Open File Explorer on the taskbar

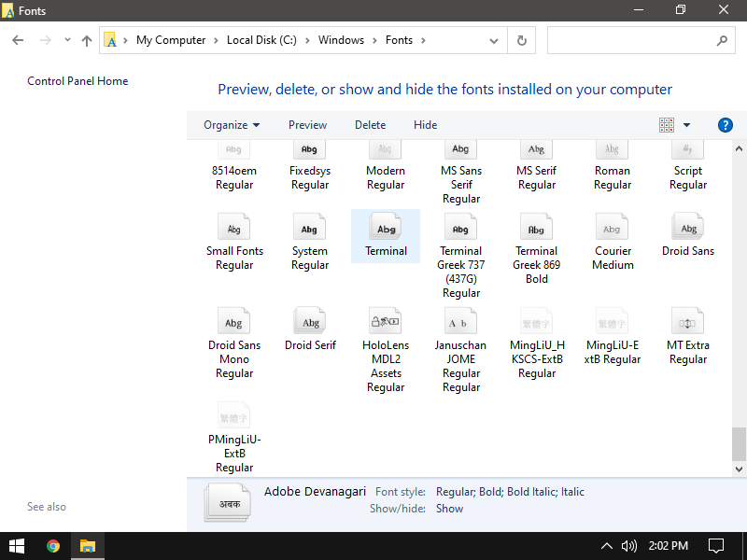click(88, 546)
